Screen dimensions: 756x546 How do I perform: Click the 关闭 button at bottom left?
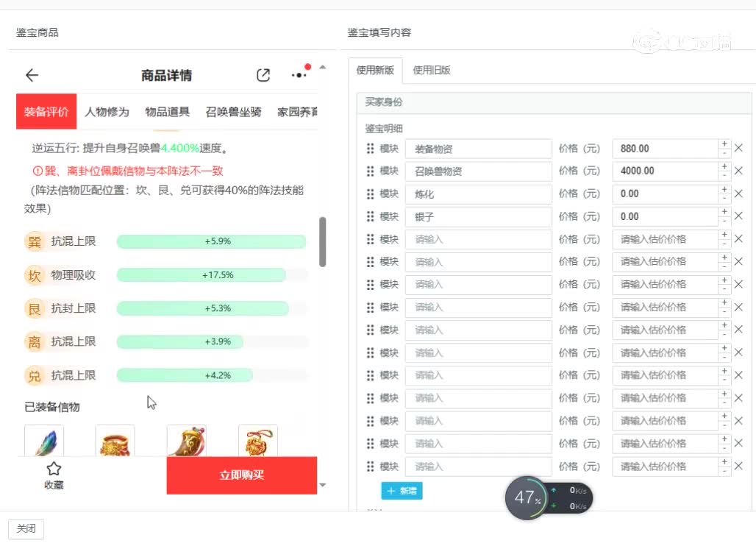pos(26,528)
